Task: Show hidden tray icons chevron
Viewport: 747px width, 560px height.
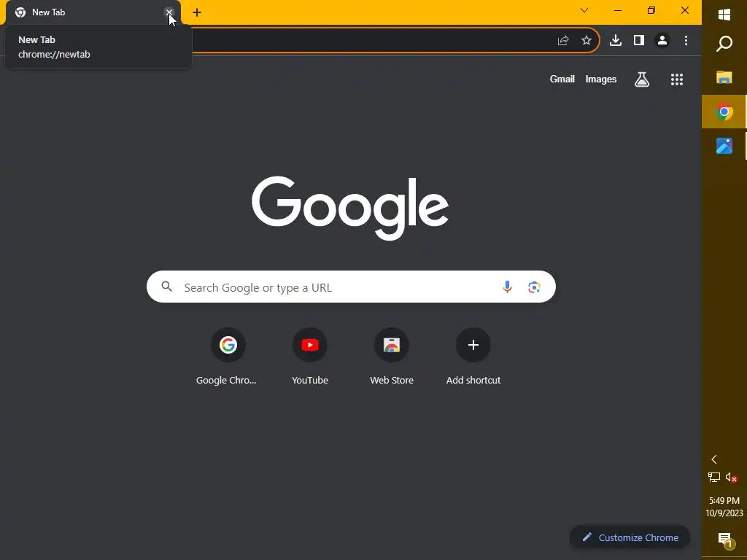Action: [713, 459]
